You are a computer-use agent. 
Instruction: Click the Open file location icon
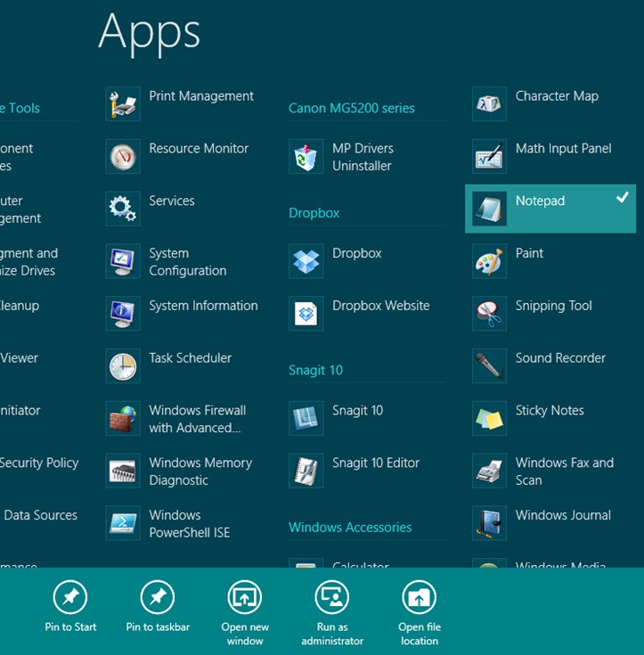point(420,597)
